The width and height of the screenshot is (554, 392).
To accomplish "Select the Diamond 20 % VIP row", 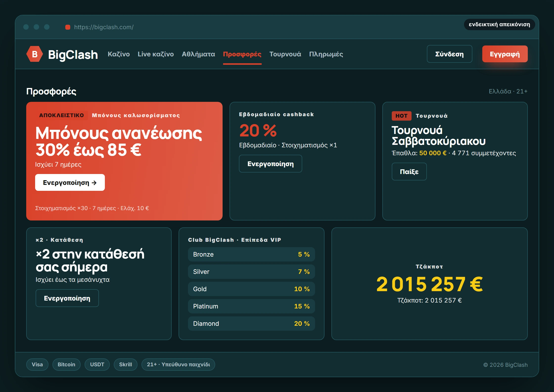I will 251,324.
